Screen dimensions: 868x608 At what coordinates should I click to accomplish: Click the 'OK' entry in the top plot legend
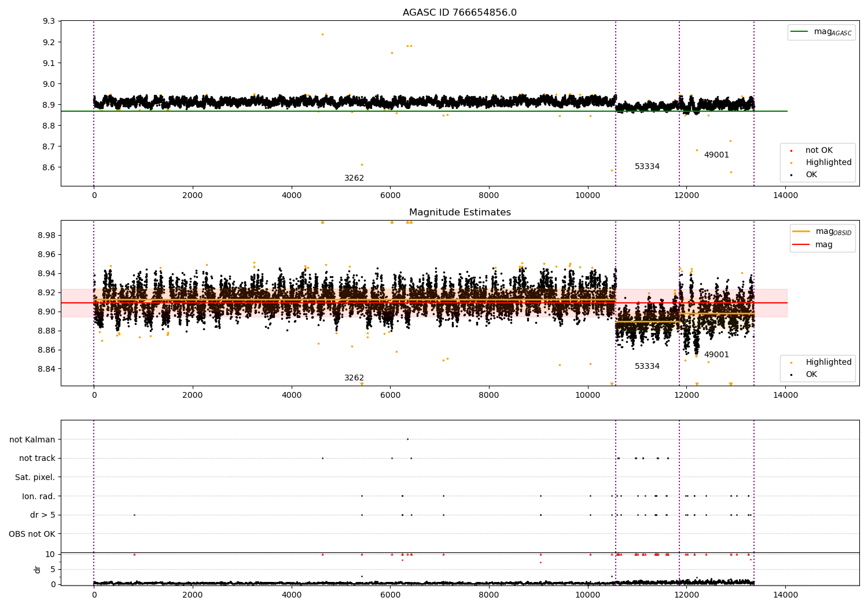pyautogui.click(x=803, y=175)
